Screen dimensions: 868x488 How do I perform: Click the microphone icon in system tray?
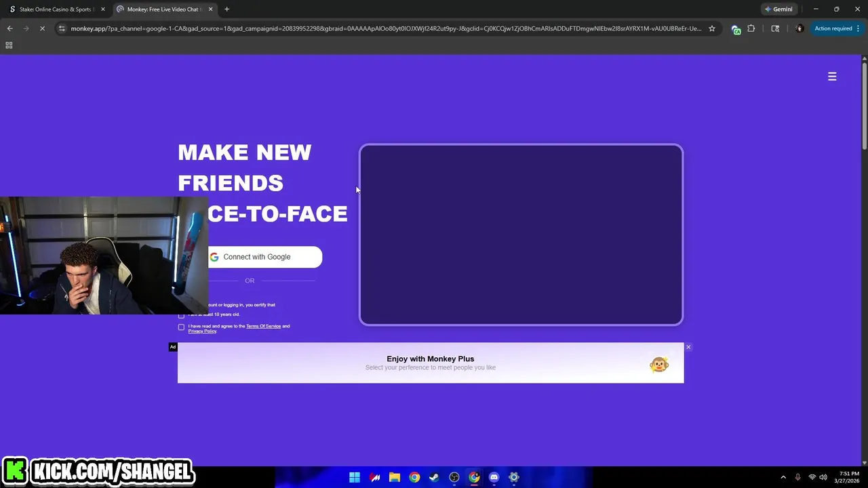point(797,477)
